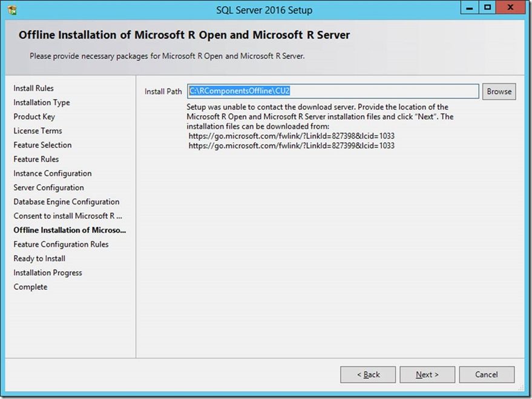Select Ready to Install step
Viewport: 532px width, 399px height.
39,258
